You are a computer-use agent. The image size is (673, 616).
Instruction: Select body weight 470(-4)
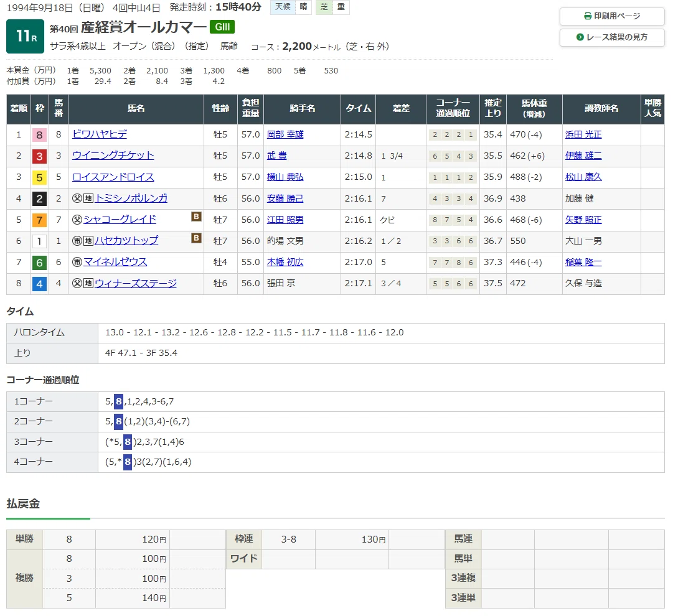[x=526, y=134]
